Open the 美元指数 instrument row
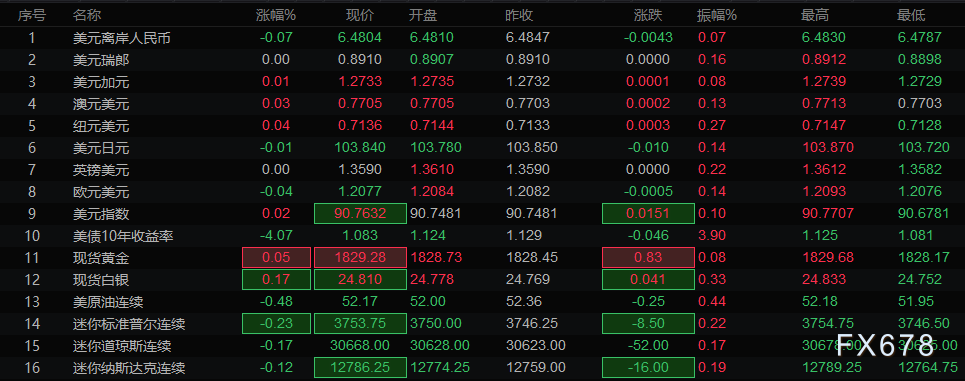The image size is (965, 381). [x=482, y=214]
